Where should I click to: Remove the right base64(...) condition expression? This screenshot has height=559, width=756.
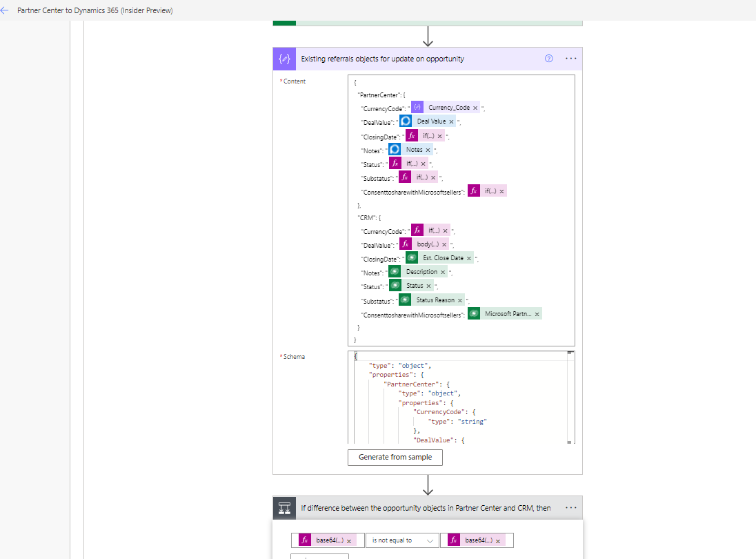pyautogui.click(x=498, y=540)
